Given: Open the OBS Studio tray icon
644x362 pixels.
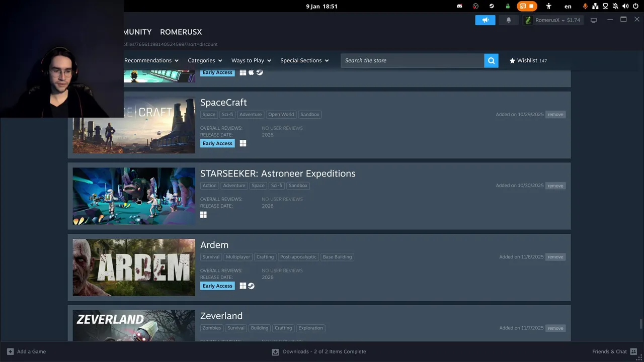Looking at the screenshot, I should (x=475, y=6).
